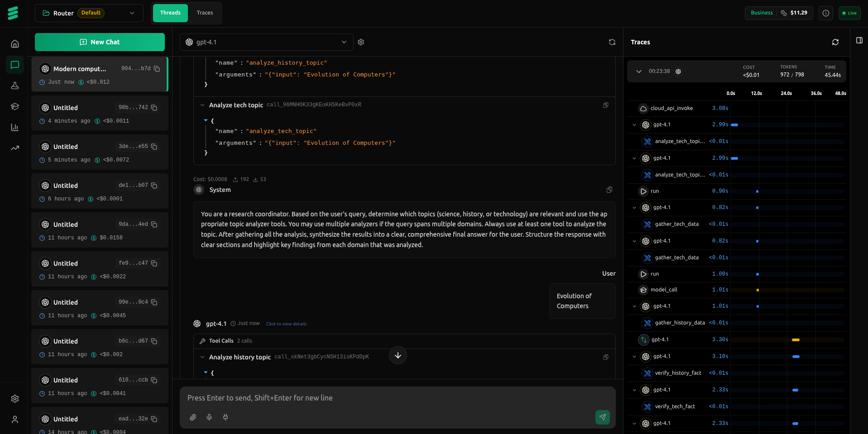This screenshot has width=868, height=434.
Task: Select the Threads tab
Action: (x=170, y=13)
